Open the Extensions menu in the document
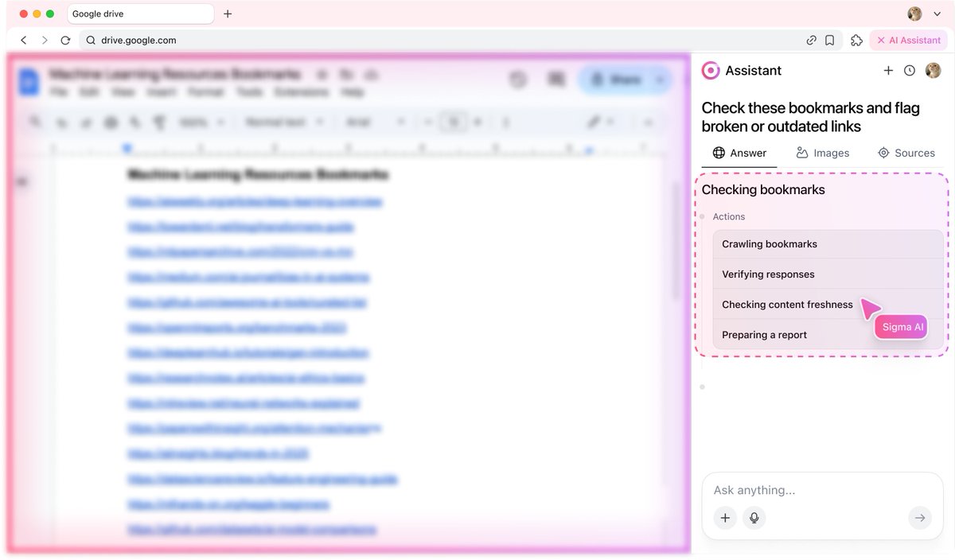 tap(302, 92)
